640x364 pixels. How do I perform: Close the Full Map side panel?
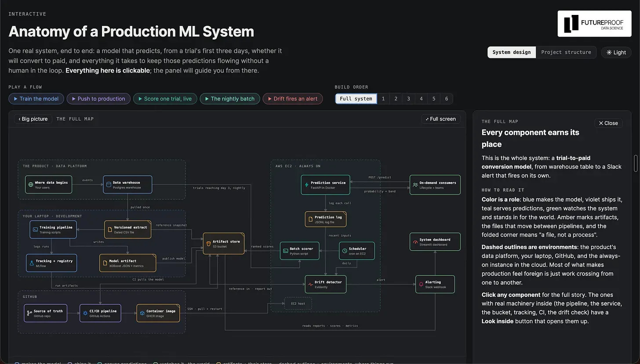608,123
